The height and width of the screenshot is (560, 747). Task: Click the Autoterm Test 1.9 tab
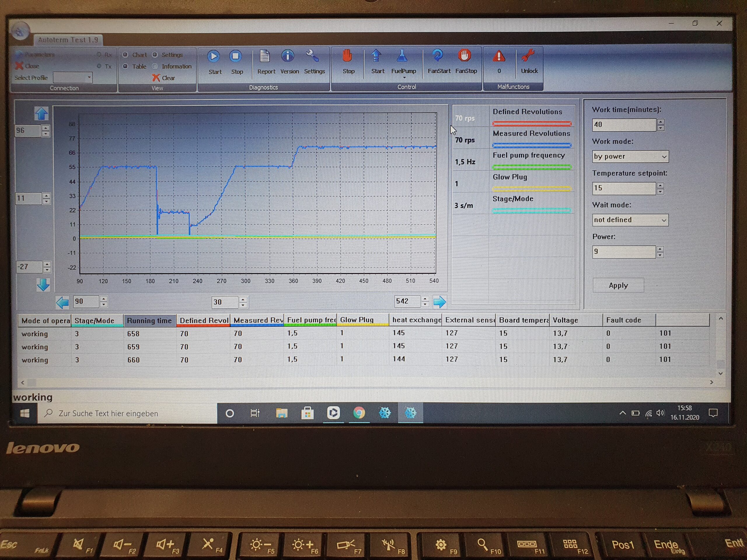pos(68,40)
